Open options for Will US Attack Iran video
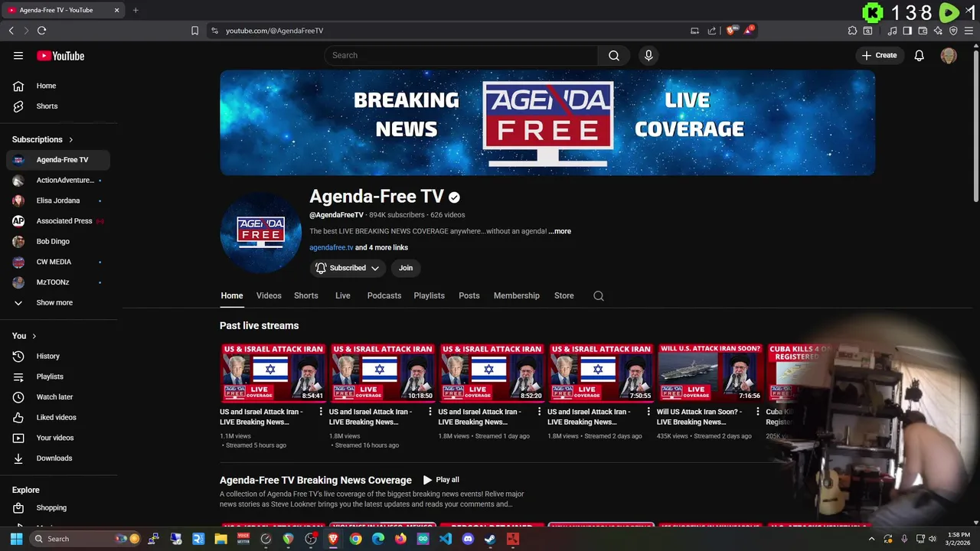The height and width of the screenshot is (551, 980). point(757,412)
